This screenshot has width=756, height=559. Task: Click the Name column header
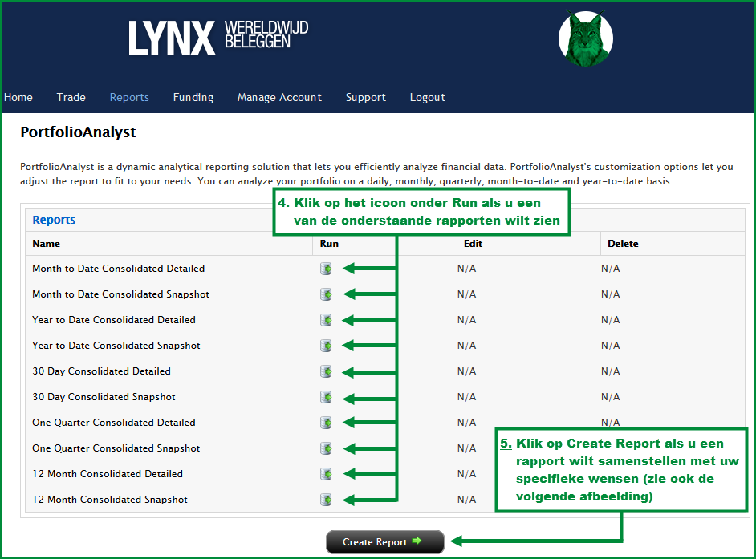pyautogui.click(x=47, y=244)
